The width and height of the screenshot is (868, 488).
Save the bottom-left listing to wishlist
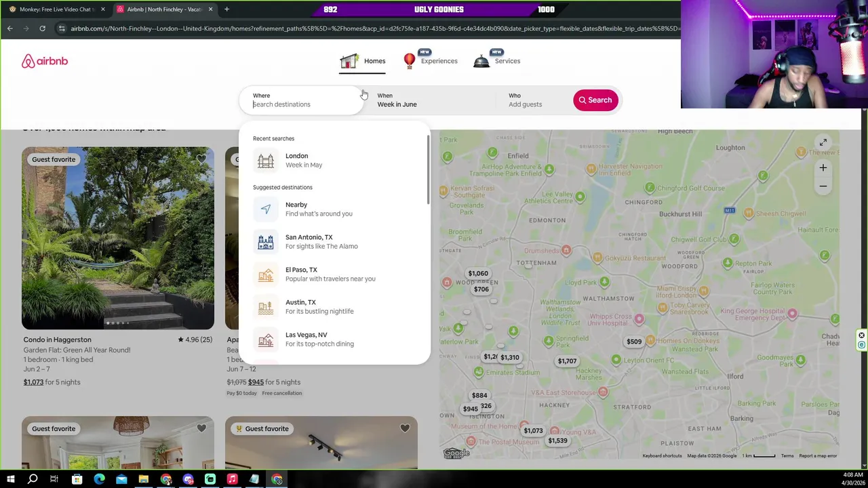(x=201, y=428)
